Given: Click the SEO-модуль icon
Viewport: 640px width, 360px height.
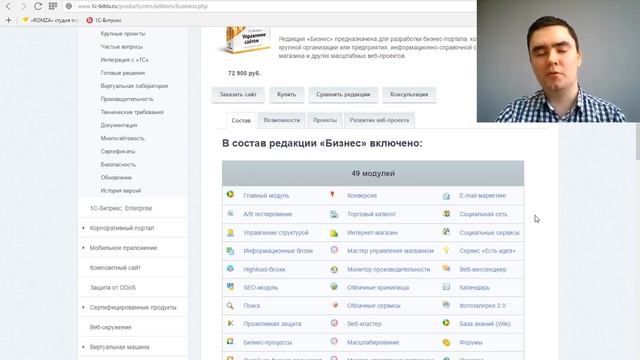Looking at the screenshot, I should (x=230, y=287).
